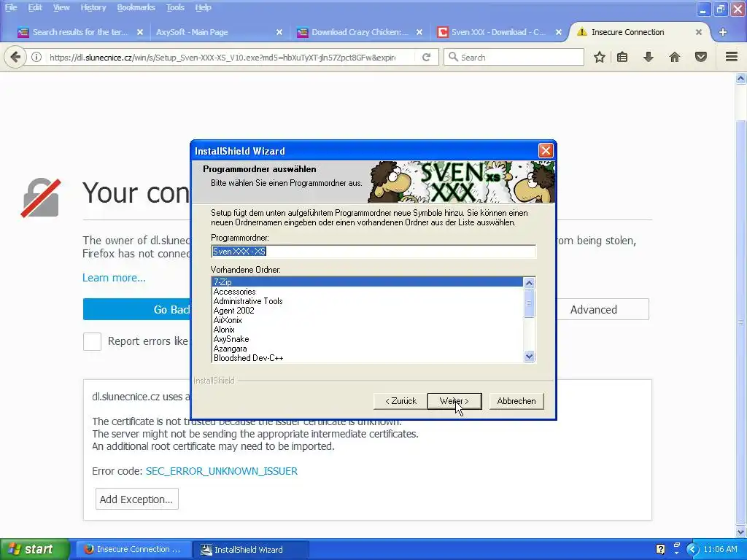Click the Weiter > button

click(x=454, y=401)
